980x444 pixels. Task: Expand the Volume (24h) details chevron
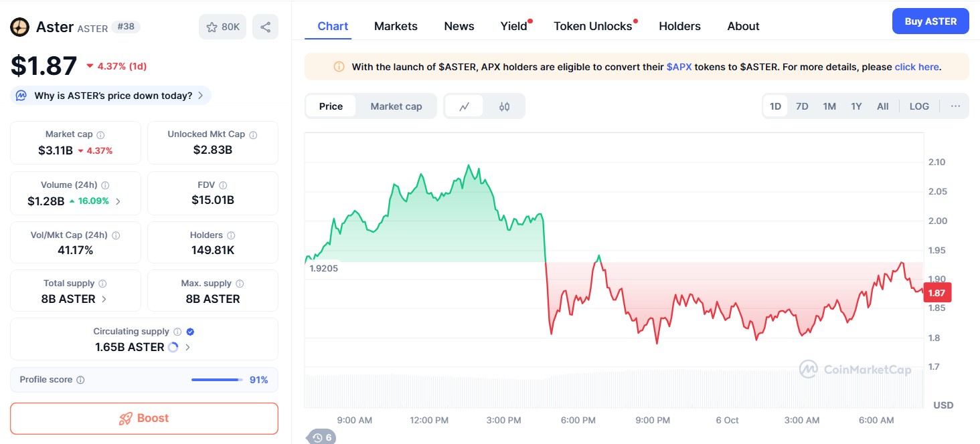click(x=118, y=201)
